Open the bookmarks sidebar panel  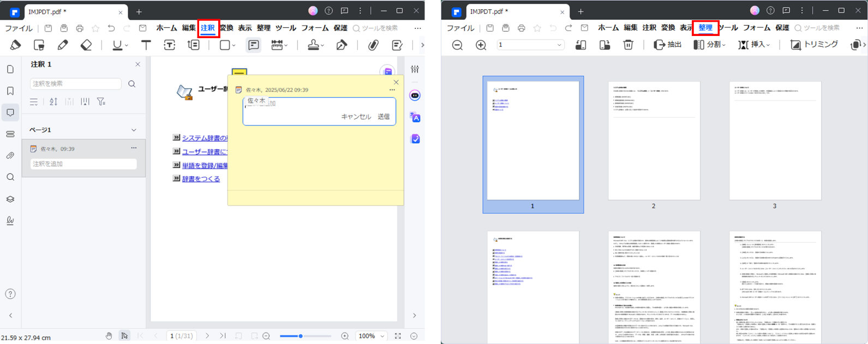click(x=10, y=91)
